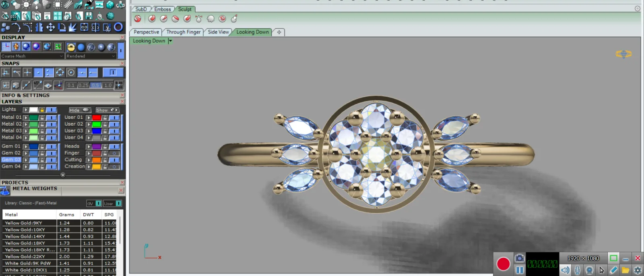
Task: Click the User 01 red color swatch
Action: pos(97,117)
